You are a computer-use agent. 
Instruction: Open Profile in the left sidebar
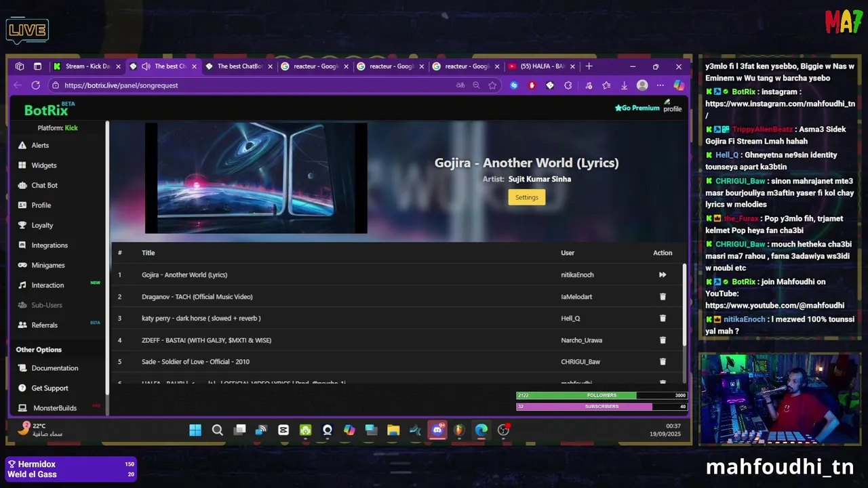(x=41, y=205)
